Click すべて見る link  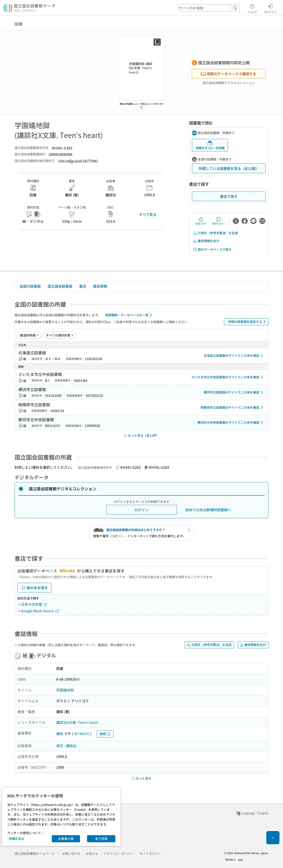point(148,215)
